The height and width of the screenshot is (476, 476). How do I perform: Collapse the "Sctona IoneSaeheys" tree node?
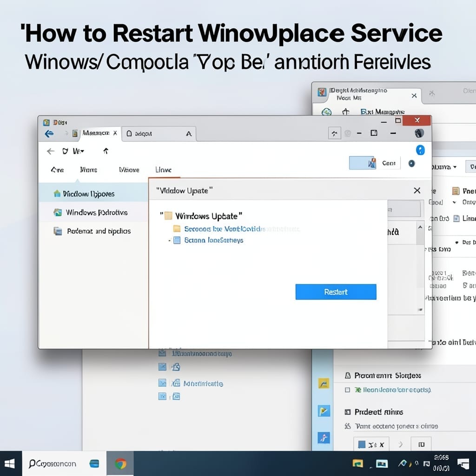pyautogui.click(x=169, y=240)
